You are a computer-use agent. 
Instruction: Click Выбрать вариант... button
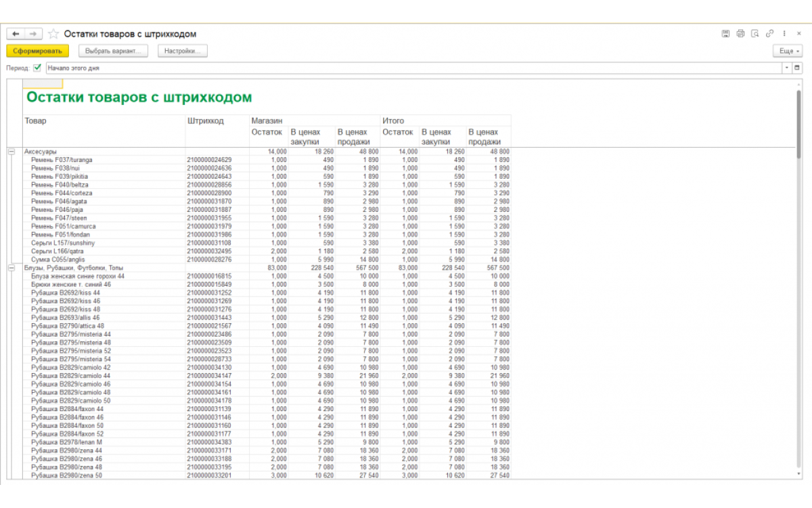click(113, 51)
